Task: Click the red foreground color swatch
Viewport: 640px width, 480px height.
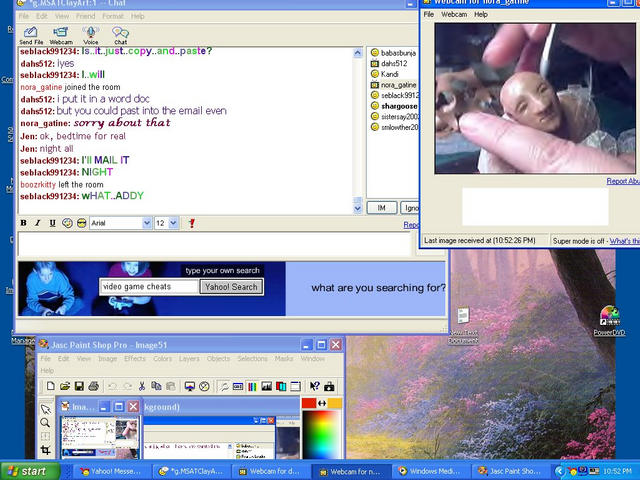Action: pos(309,403)
